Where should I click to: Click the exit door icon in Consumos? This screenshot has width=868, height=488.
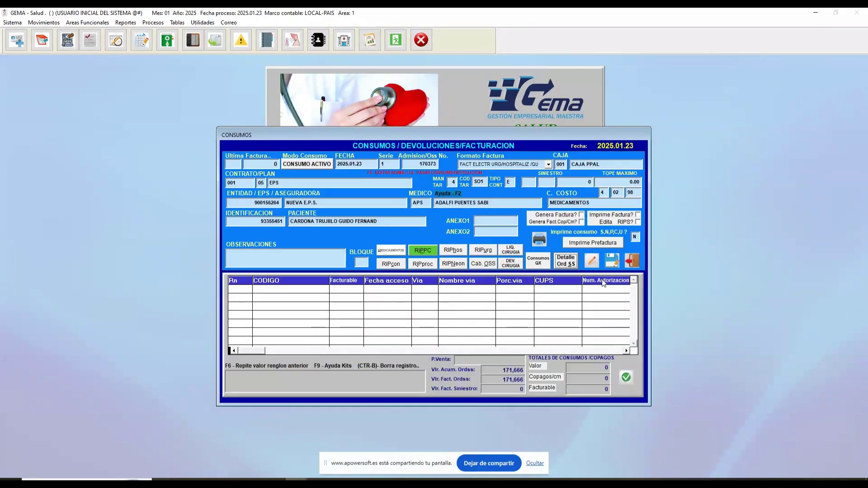[632, 260]
